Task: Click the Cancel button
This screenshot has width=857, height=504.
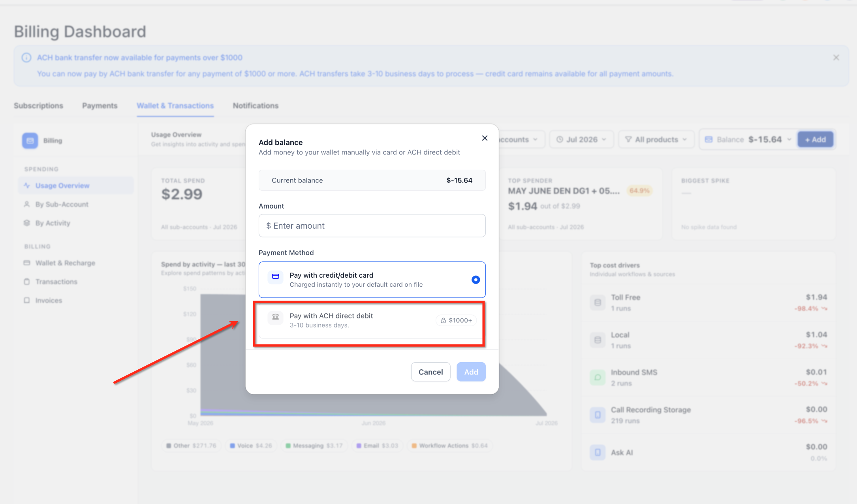Action: click(x=430, y=372)
